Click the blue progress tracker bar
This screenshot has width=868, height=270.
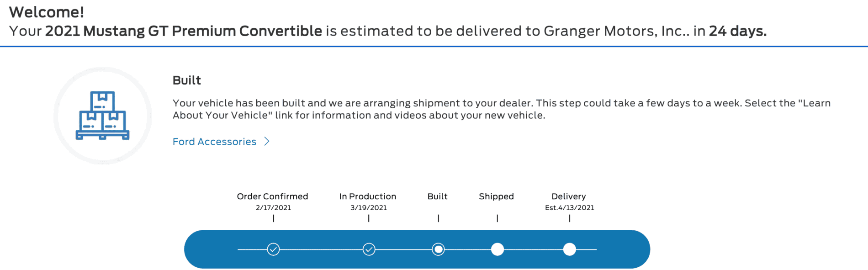click(x=417, y=249)
